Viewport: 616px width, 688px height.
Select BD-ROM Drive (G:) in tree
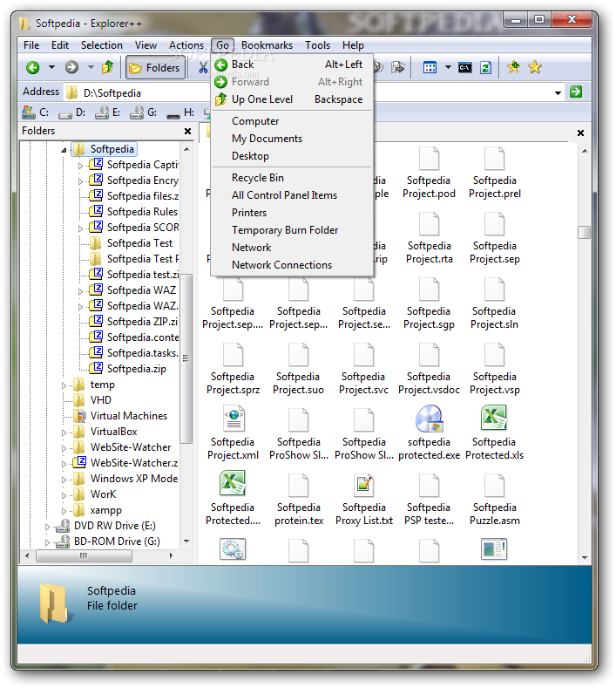click(x=117, y=542)
